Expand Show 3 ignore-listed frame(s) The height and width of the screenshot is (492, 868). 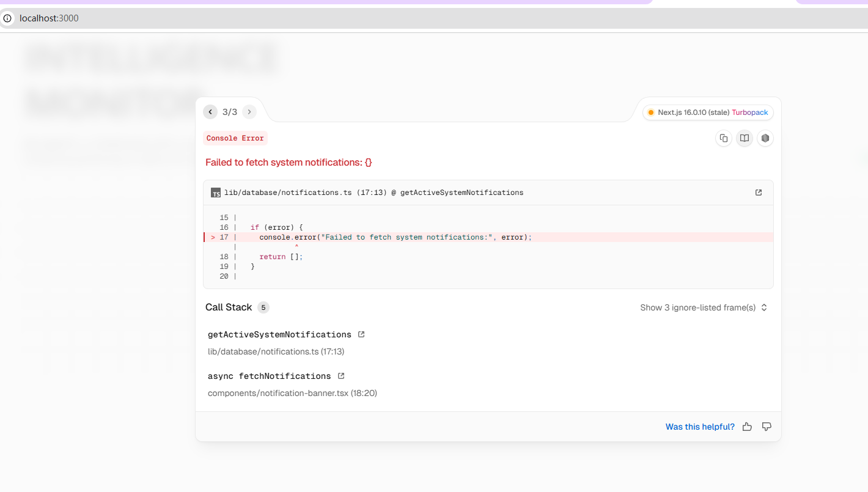pyautogui.click(x=704, y=307)
